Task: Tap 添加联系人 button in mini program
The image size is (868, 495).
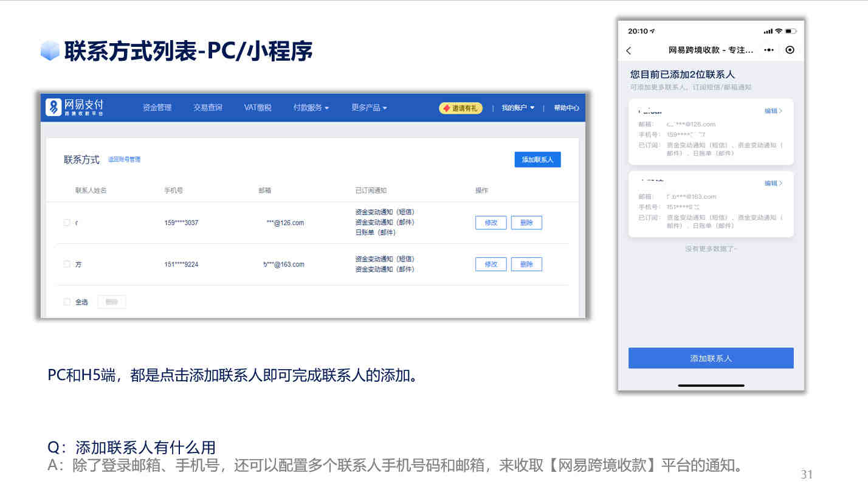Action: [x=711, y=358]
